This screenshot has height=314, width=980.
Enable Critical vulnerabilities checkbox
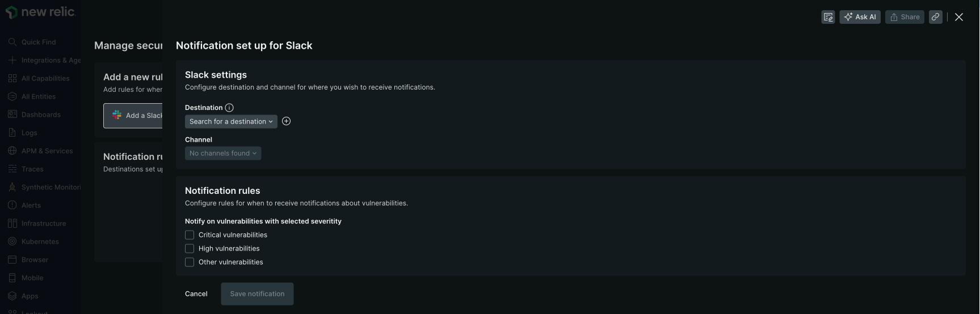(190, 235)
